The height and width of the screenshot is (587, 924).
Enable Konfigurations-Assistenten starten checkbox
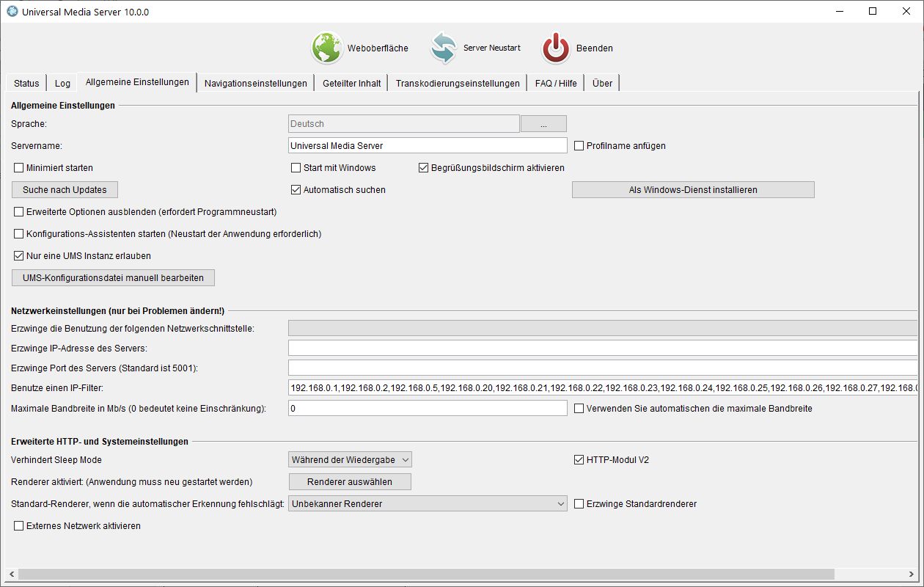(19, 234)
